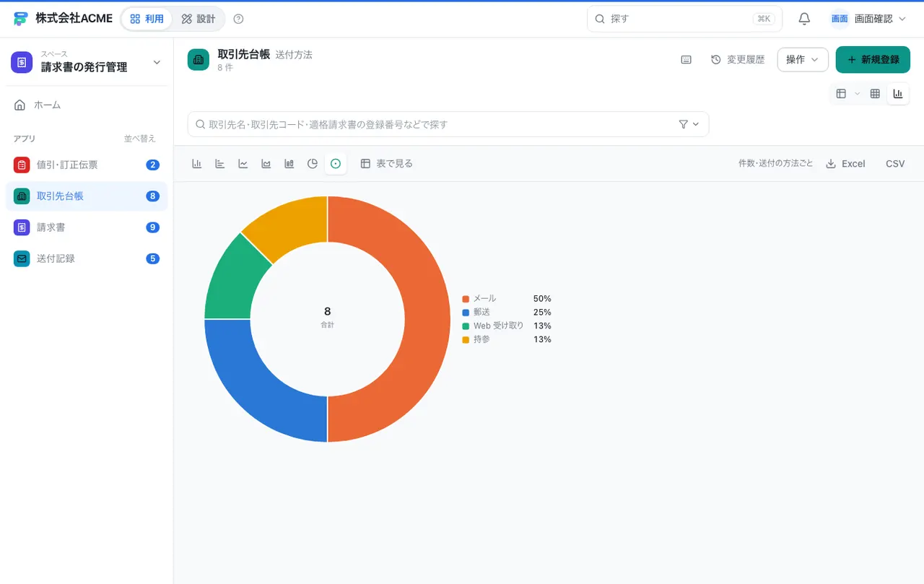The width and height of the screenshot is (924, 584).
Task: Go to ホーム in the sidebar
Action: click(x=87, y=105)
